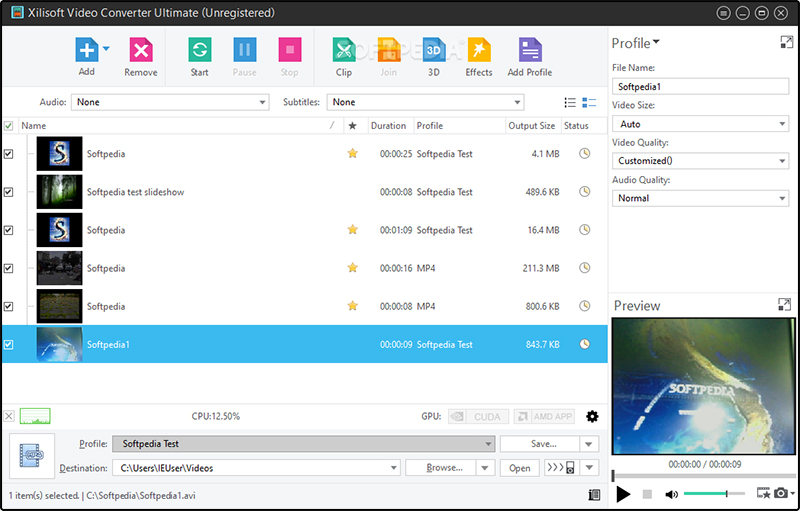
Task: Open the 3D conversion tool
Action: [434, 50]
